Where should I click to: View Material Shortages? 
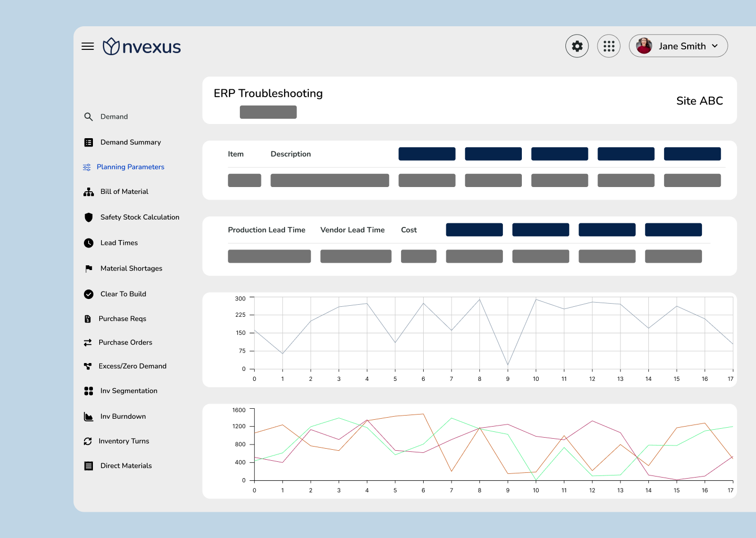[x=132, y=268]
